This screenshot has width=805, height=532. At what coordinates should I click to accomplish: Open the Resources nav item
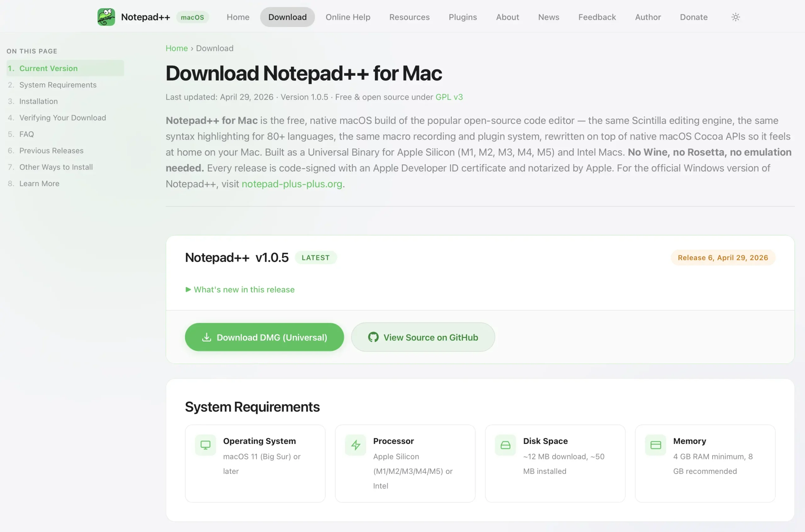click(409, 17)
